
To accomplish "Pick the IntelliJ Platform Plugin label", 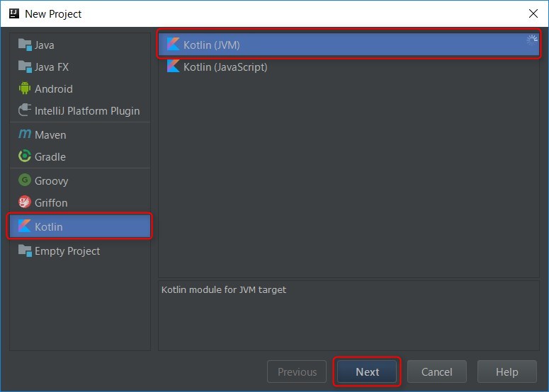I will pyautogui.click(x=87, y=111).
